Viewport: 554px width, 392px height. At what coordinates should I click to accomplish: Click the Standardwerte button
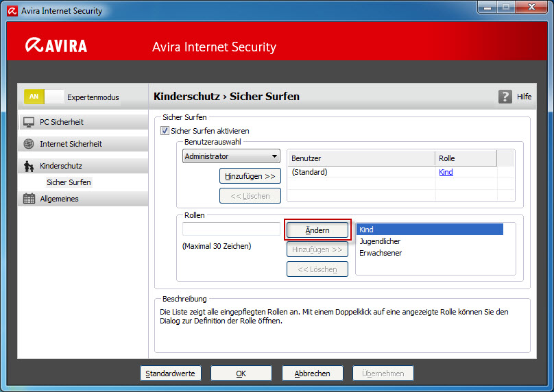171,373
